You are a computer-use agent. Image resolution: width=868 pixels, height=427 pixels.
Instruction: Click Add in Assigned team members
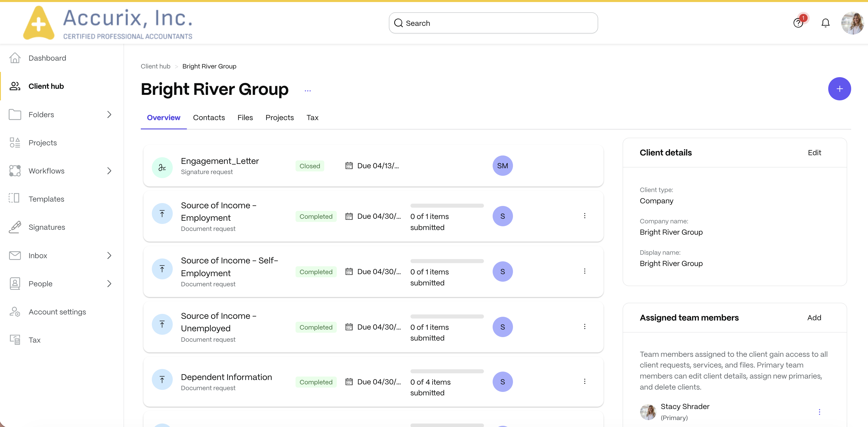coord(814,318)
